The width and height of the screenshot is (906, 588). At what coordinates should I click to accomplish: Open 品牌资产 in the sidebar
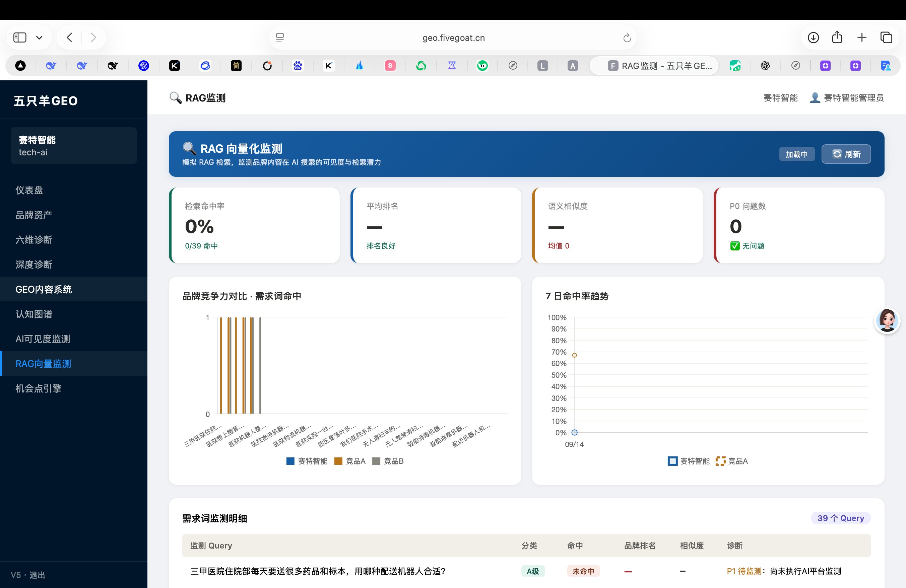pyautogui.click(x=73, y=215)
